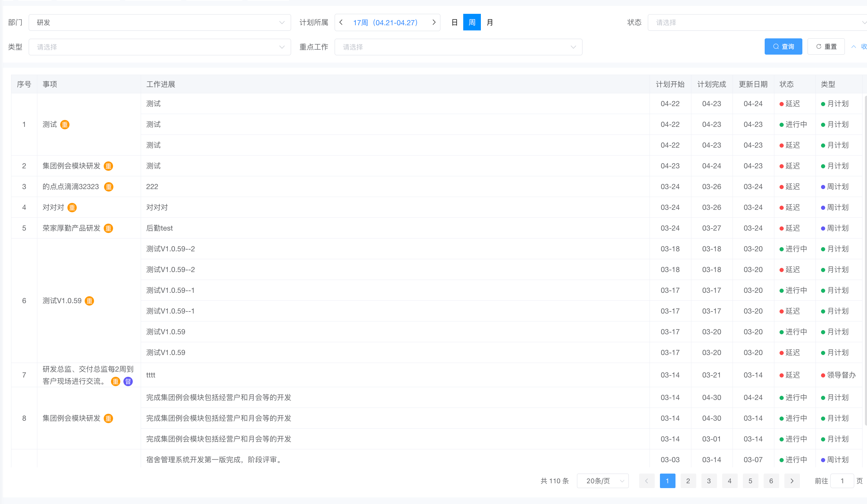
Task: Select the 周 (week) view toggle
Action: tap(472, 22)
